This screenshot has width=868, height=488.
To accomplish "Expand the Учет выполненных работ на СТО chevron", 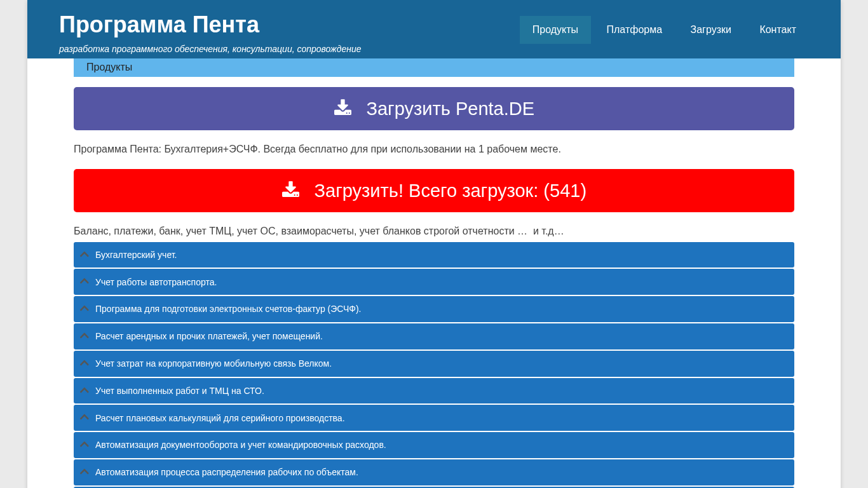I will 85,390.
